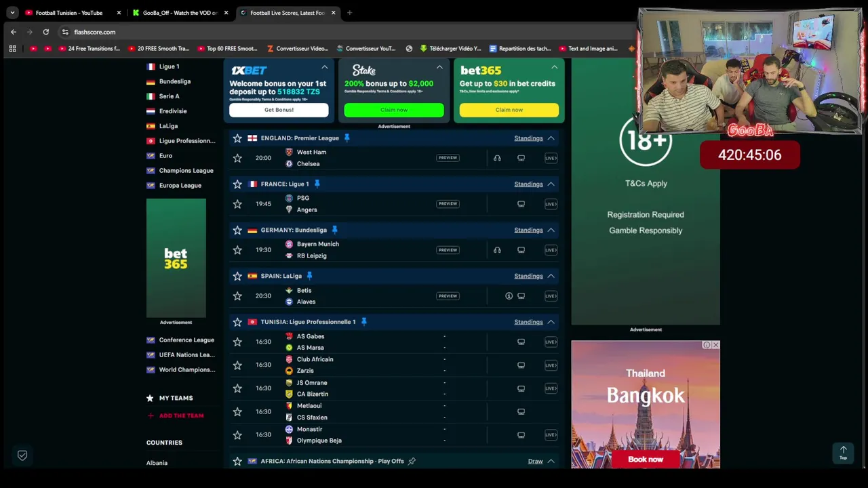Collapse the France Ligue 1 section
The width and height of the screenshot is (868, 488).
pos(551,184)
